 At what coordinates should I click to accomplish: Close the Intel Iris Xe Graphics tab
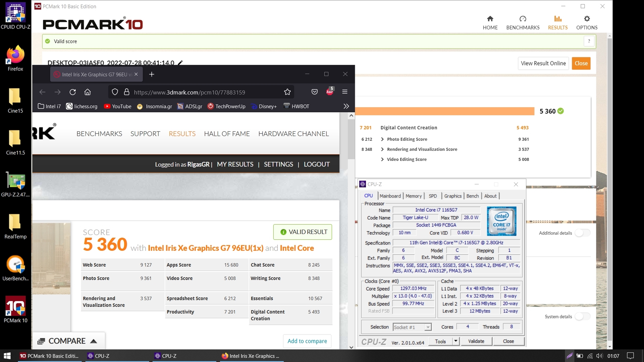click(136, 74)
